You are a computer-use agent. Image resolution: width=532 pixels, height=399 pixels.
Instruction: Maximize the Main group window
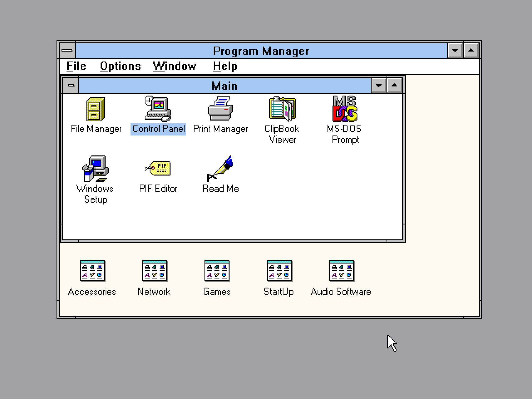tap(394, 85)
